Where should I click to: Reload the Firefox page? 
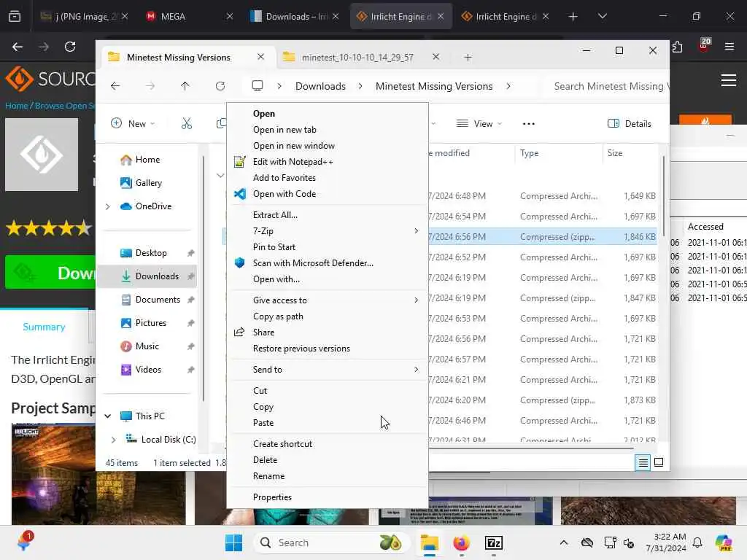[x=70, y=47]
